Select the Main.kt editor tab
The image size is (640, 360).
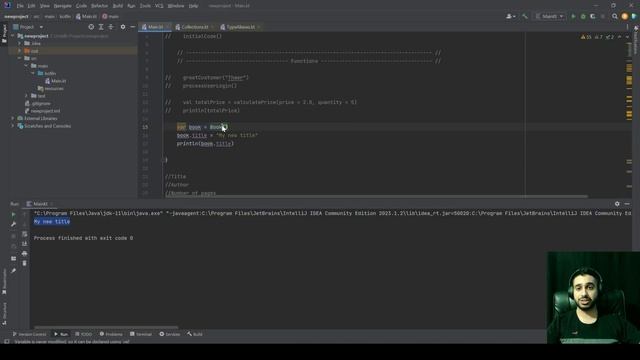[155, 27]
